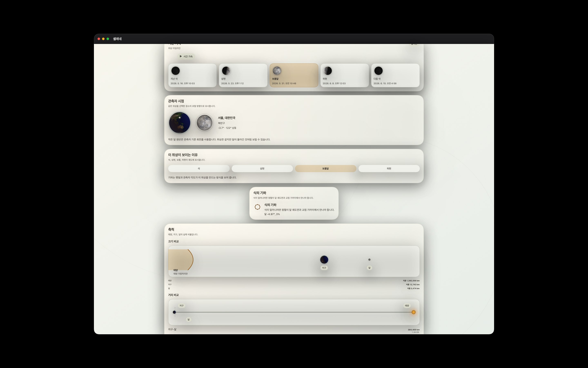588x368 pixels.
Task: Click the 지구-달 row label
Action: (x=172, y=329)
